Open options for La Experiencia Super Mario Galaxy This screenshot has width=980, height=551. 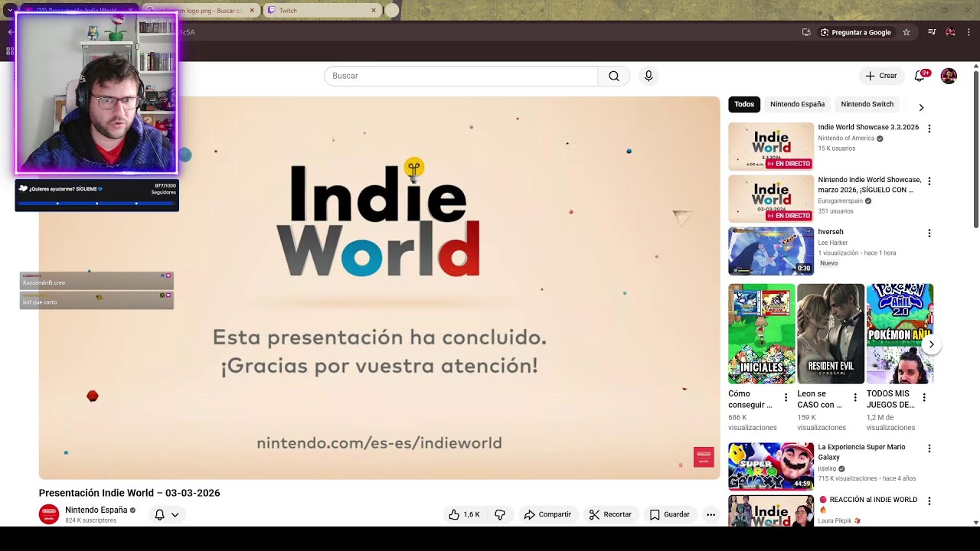point(929,448)
